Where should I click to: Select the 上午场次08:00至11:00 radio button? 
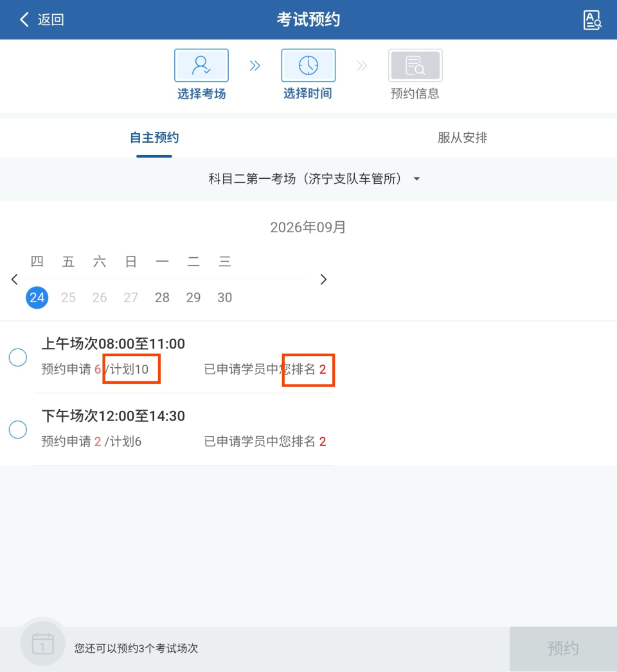coord(18,358)
